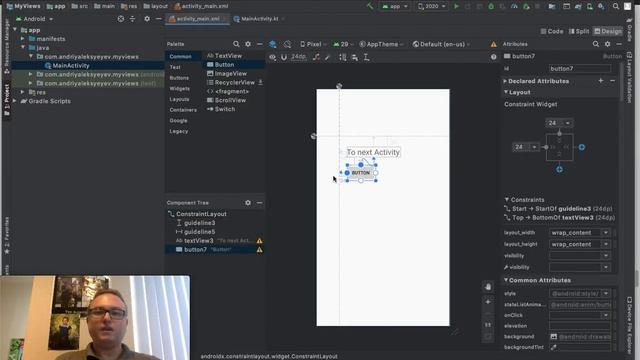Add right constraint in constraint widget
This screenshot has width=640, height=360.
tap(582, 147)
